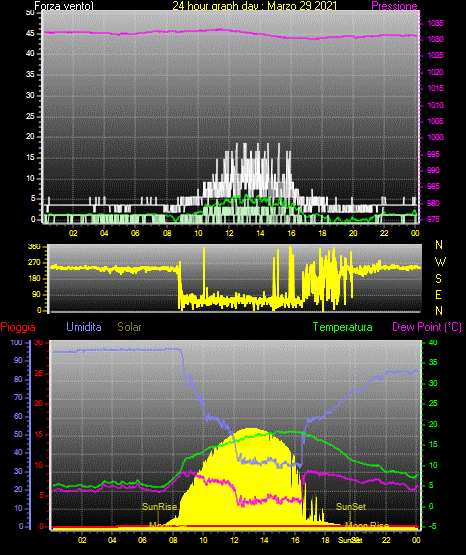Click the 100 humidity axis value

click(16, 342)
